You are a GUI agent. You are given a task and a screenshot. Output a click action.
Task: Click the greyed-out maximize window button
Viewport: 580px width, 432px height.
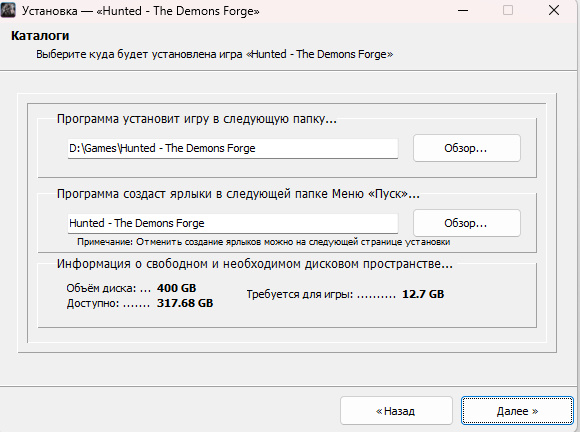508,10
